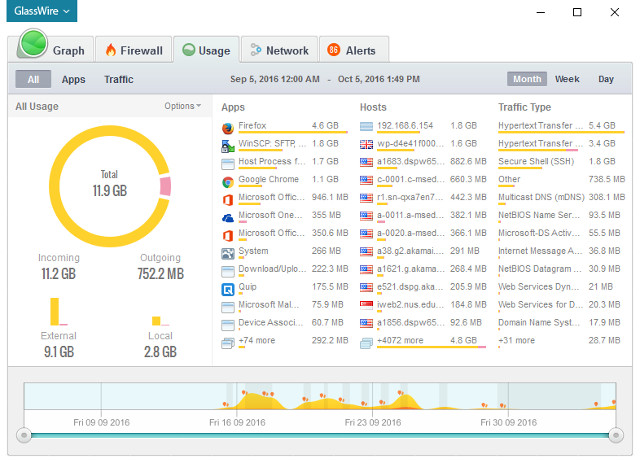Click the System app icon
The image size is (640, 463).
[228, 254]
